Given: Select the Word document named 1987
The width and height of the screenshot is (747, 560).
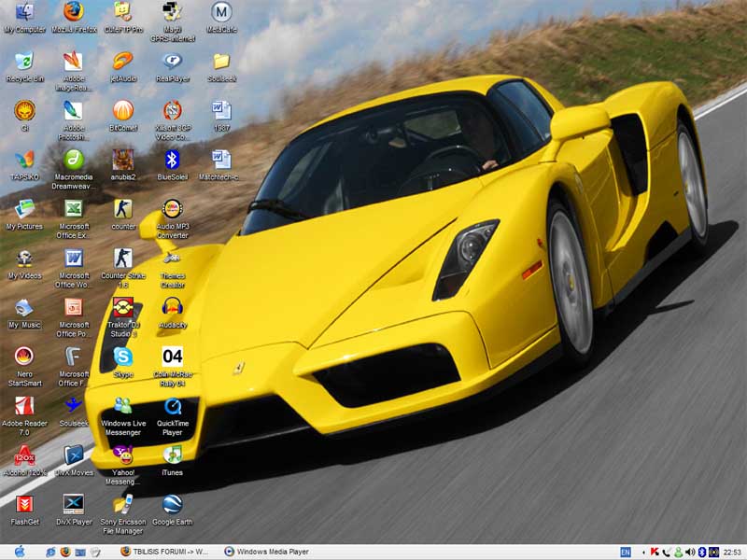Looking at the screenshot, I should pyautogui.click(x=221, y=116).
